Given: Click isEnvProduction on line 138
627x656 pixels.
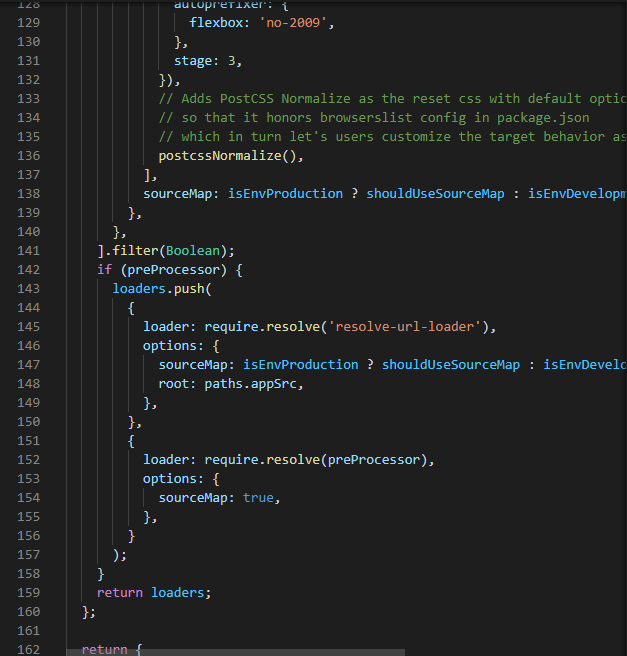Looking at the screenshot, I should 285,194.
